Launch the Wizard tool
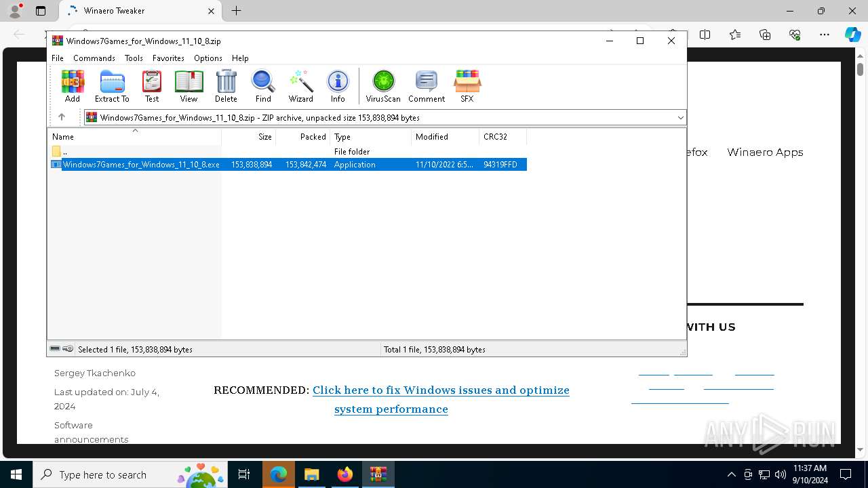868x488 pixels. (300, 86)
